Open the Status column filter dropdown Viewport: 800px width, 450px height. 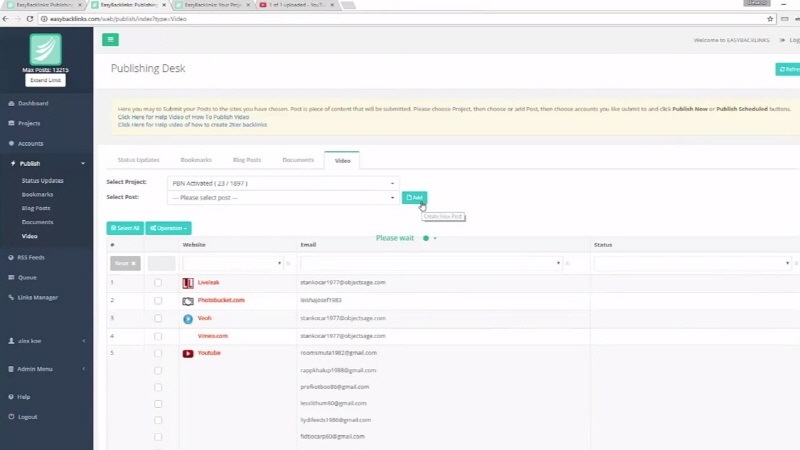click(692, 263)
